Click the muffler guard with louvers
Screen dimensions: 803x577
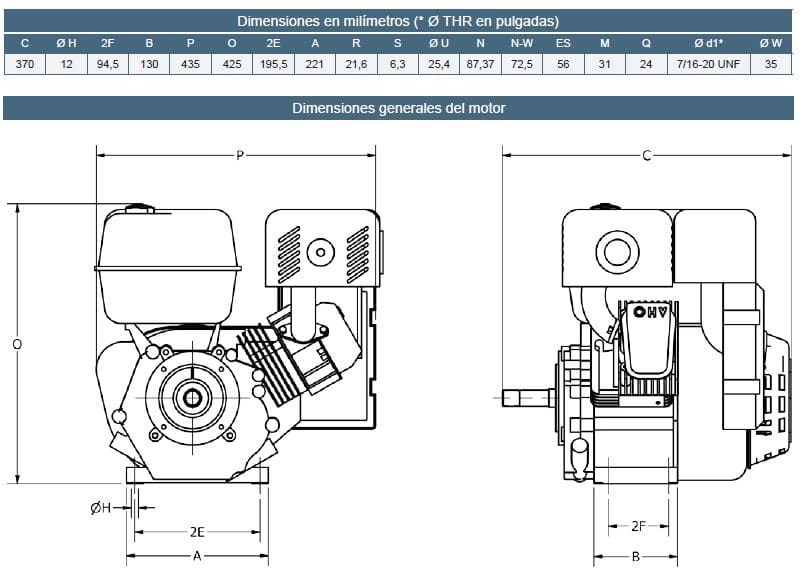[x=322, y=248]
